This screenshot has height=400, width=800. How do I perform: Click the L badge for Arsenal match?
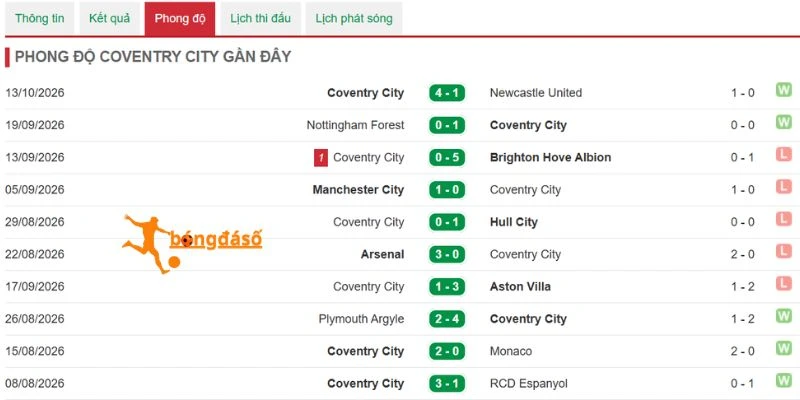coord(784,251)
